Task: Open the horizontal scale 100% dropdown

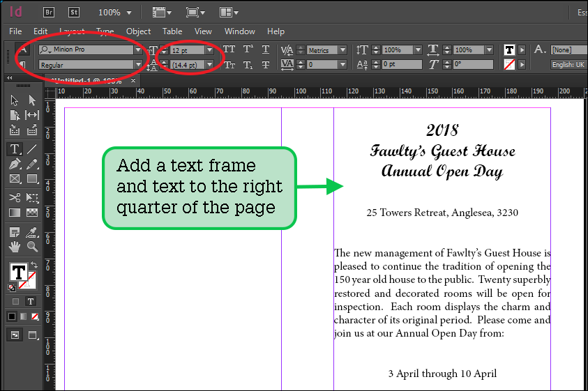Action: pyautogui.click(x=489, y=50)
